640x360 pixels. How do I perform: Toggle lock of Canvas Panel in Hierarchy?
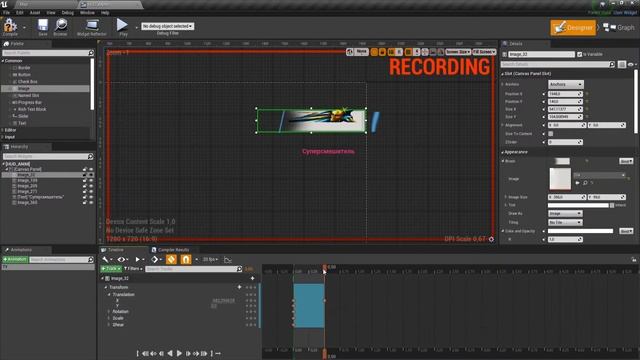85,169
